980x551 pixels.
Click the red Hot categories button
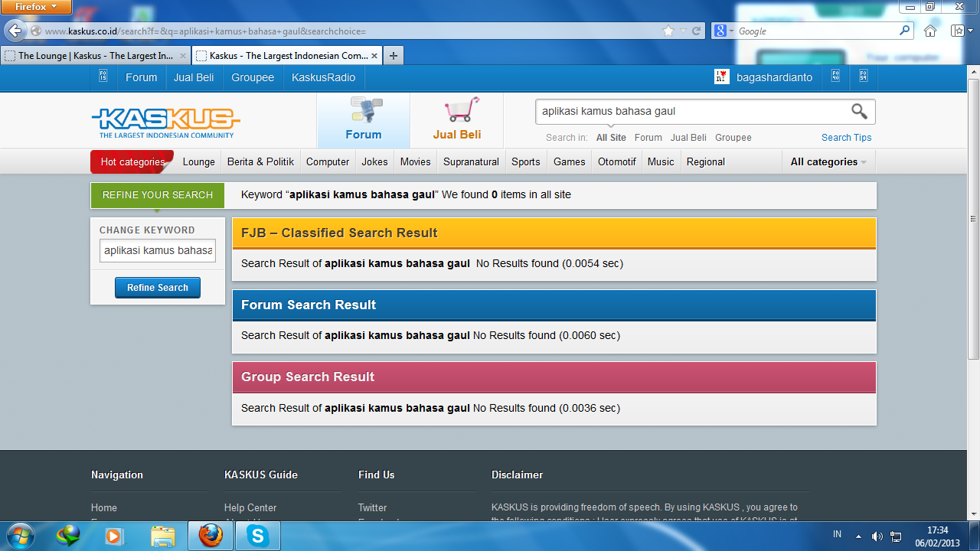click(132, 161)
